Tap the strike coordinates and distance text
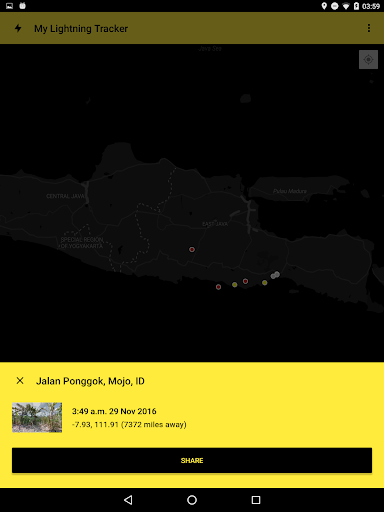Image resolution: width=384 pixels, height=512 pixels. pos(129,424)
